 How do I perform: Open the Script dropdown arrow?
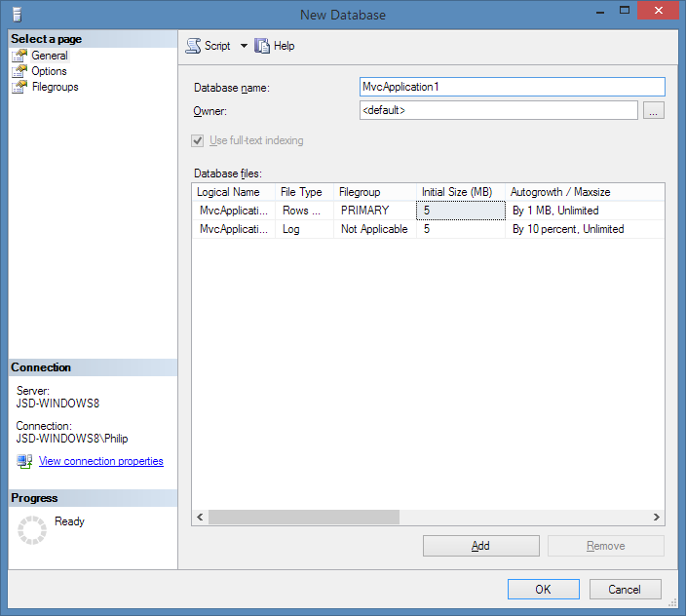244,46
